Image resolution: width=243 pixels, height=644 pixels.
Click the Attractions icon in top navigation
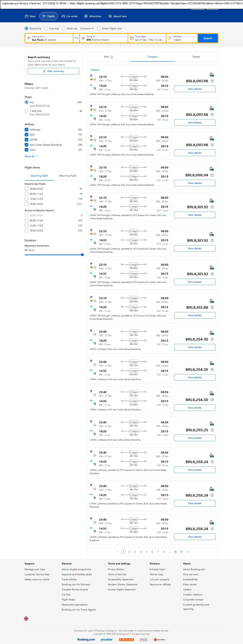coord(86,16)
